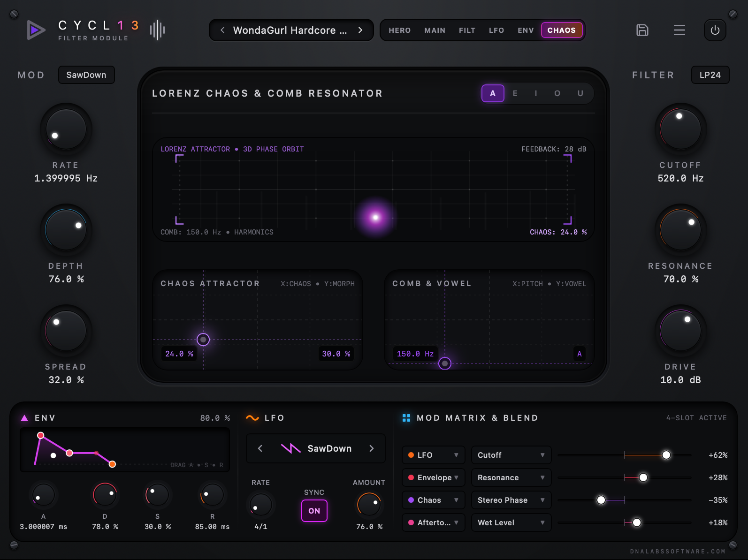Click the filter CUTOFF knob
This screenshot has width=748, height=560.
pyautogui.click(x=680, y=129)
